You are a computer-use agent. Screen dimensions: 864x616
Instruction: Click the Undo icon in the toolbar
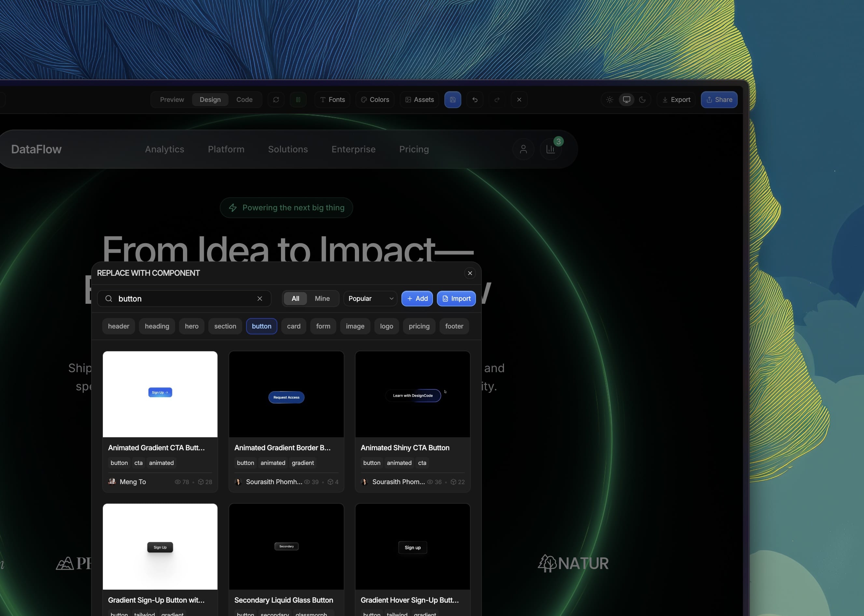click(x=475, y=99)
